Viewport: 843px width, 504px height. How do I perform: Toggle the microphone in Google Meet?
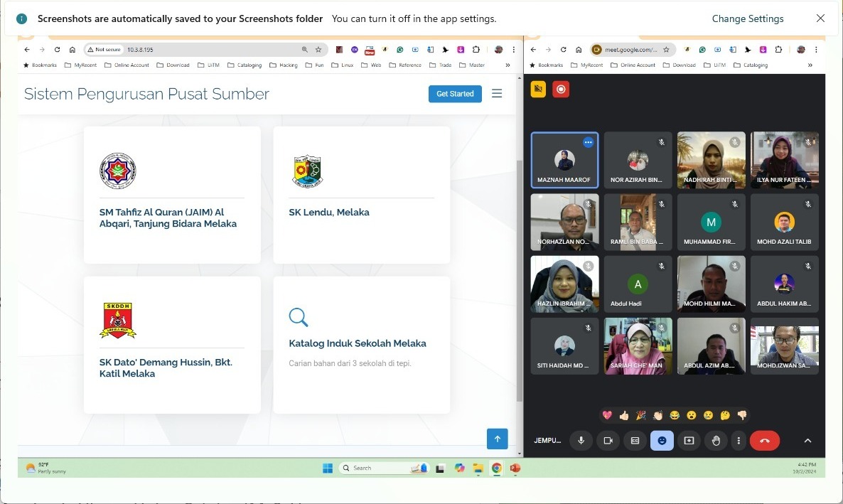click(x=581, y=441)
